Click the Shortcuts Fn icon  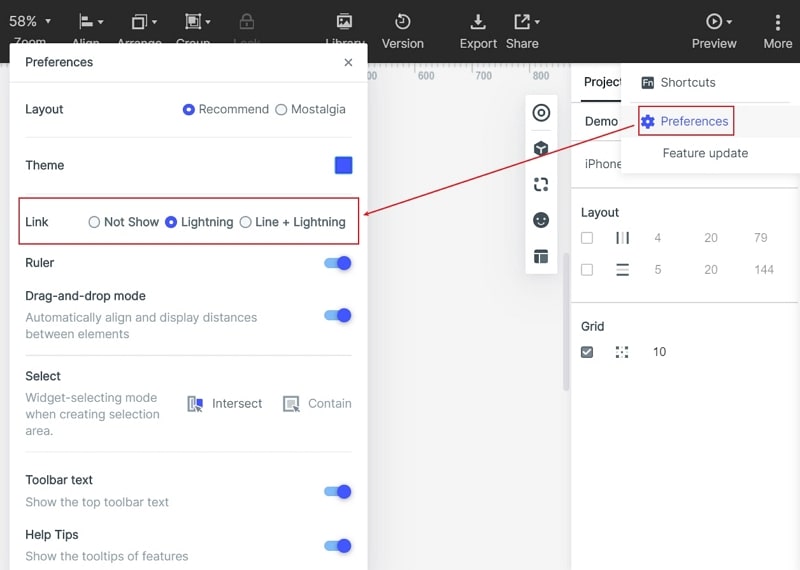(x=647, y=83)
